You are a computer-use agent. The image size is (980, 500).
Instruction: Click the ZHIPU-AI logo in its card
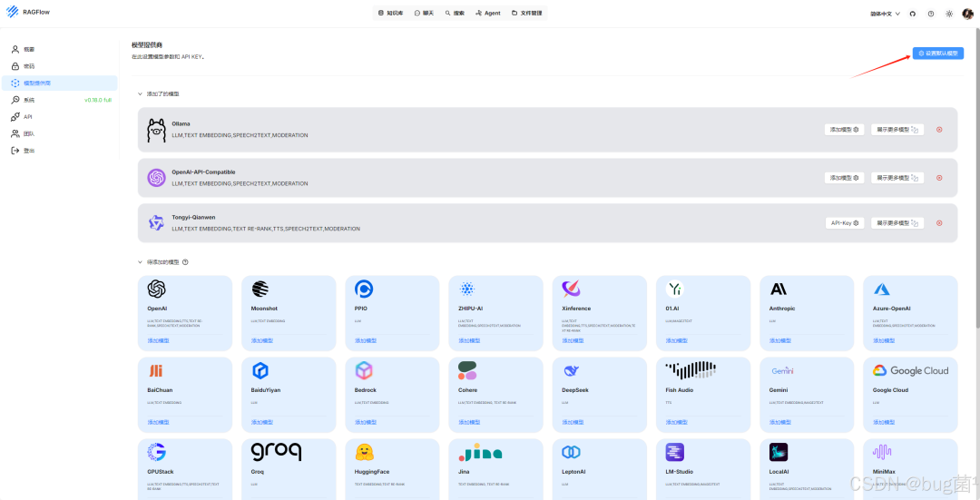coord(467,289)
